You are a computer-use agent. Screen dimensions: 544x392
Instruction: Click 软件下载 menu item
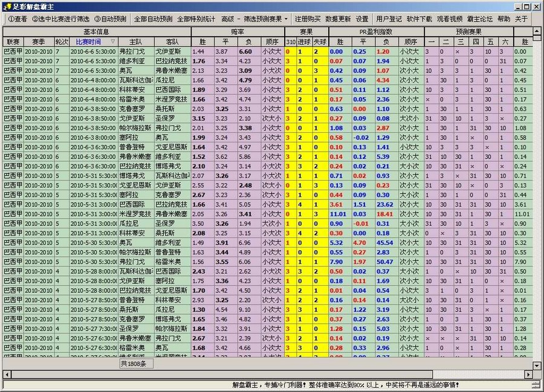click(419, 19)
